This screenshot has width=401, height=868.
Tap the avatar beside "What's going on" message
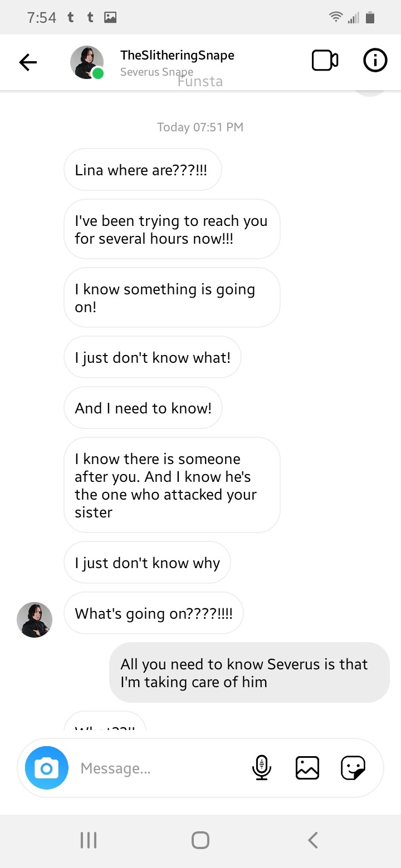click(35, 620)
